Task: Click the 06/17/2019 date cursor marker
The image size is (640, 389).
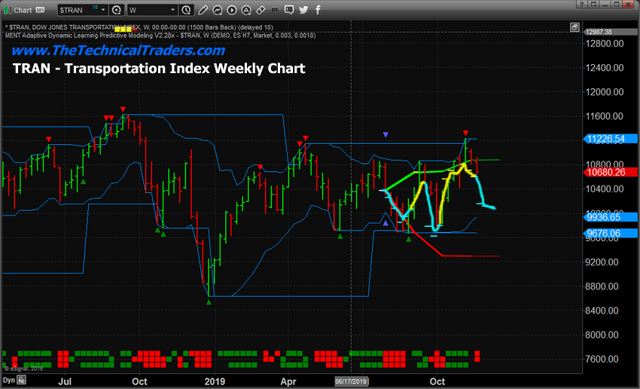Action: (351, 382)
